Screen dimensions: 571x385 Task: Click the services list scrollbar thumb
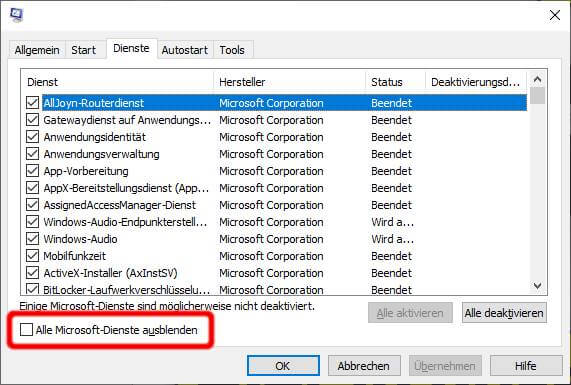pos(537,96)
